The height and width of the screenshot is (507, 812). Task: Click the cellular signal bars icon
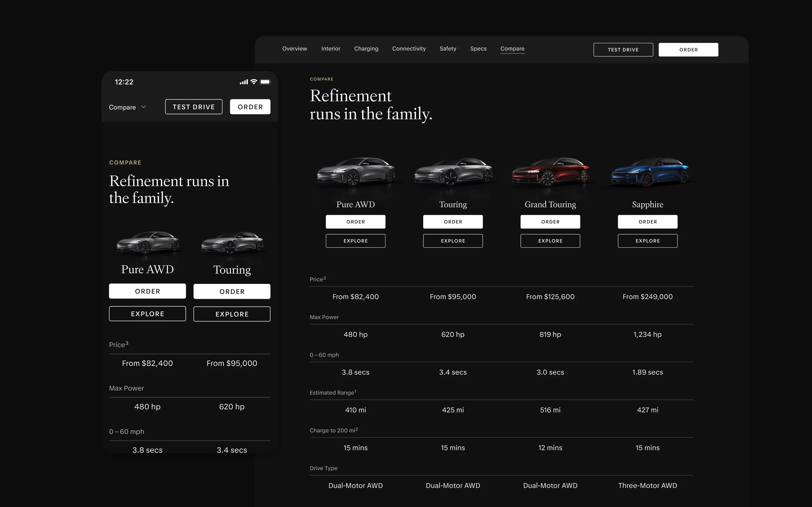tap(244, 82)
